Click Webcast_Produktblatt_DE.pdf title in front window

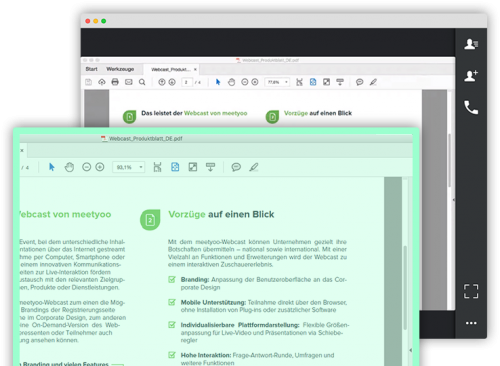coord(146,138)
